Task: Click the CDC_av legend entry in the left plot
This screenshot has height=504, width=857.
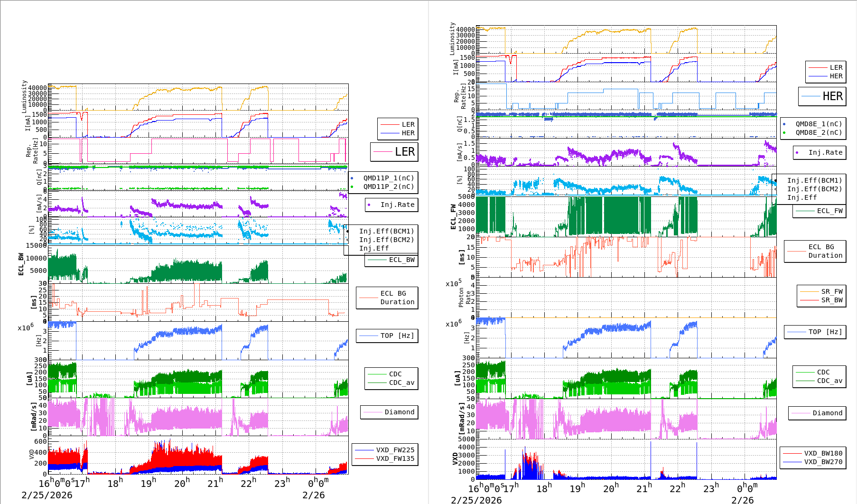Action: pos(401,383)
